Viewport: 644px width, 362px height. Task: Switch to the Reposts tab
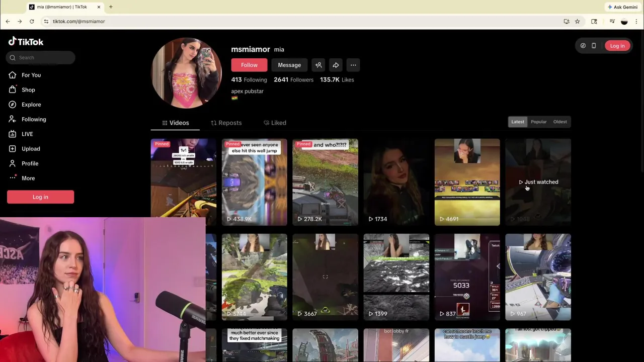tap(226, 123)
